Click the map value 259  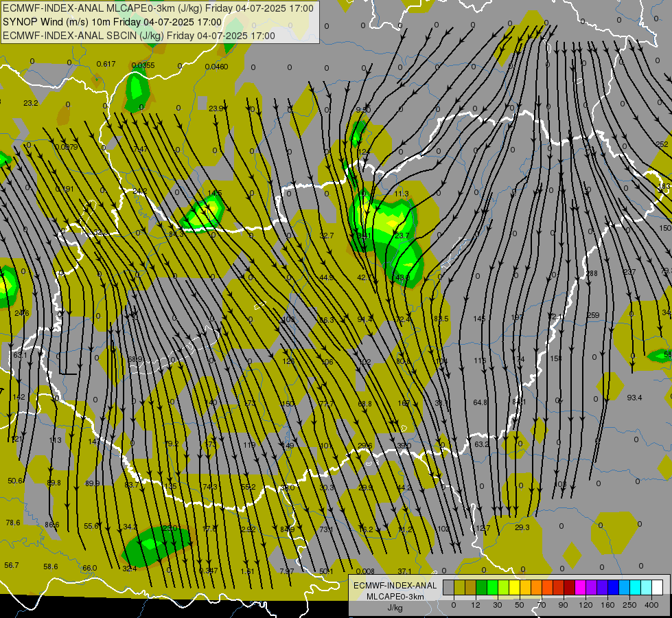(x=593, y=315)
